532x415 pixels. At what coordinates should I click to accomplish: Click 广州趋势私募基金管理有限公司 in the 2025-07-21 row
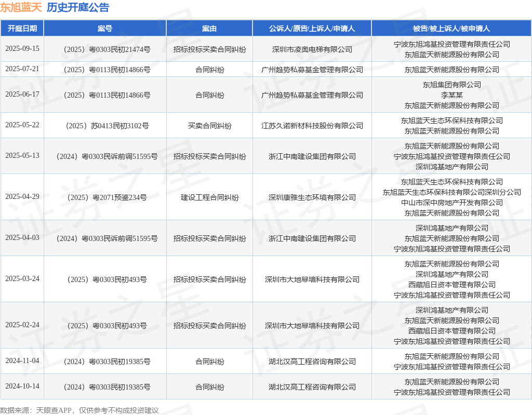pos(312,70)
